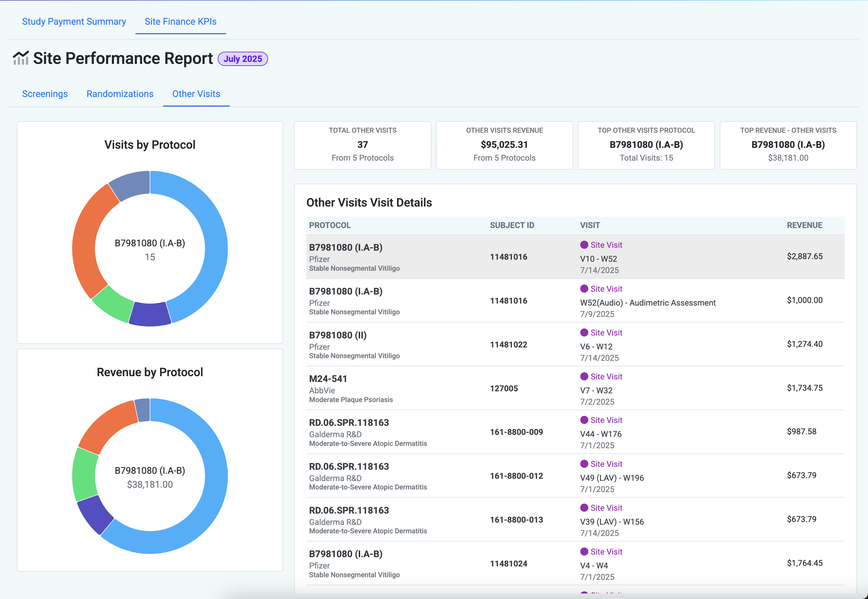Click Site Visit dot for subject 161-8800-009

[x=584, y=420]
